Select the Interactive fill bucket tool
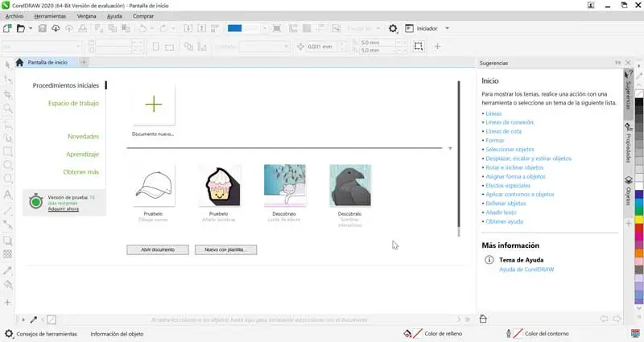 click(x=7, y=285)
